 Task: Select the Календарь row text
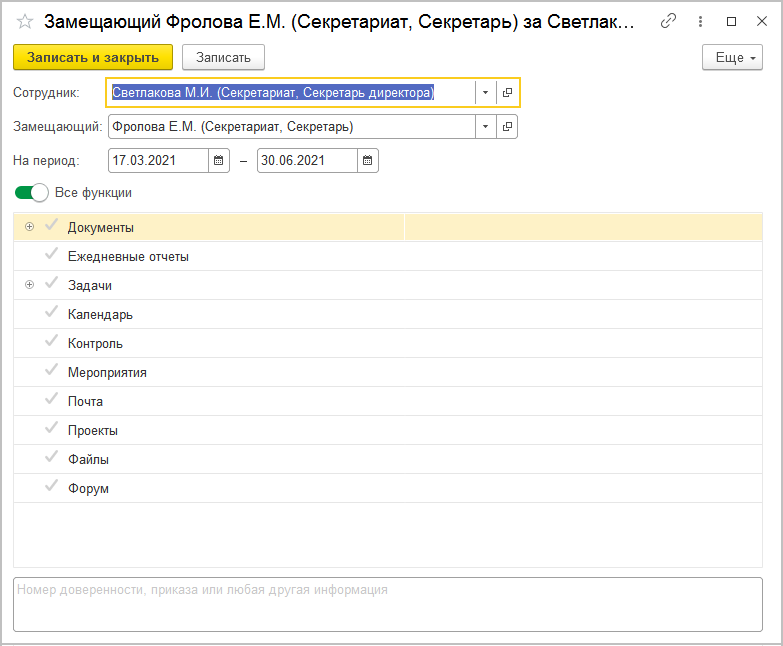(100, 315)
